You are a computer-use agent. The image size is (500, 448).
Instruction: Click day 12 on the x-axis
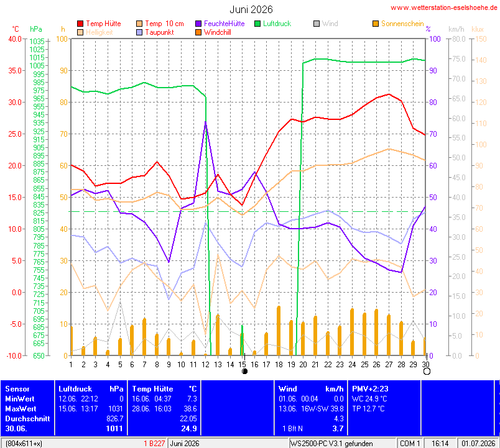(205, 365)
